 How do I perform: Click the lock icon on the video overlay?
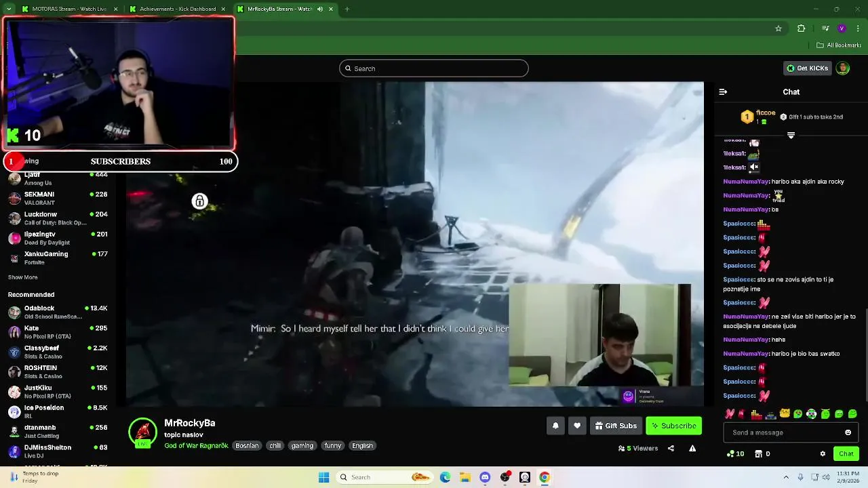(199, 201)
